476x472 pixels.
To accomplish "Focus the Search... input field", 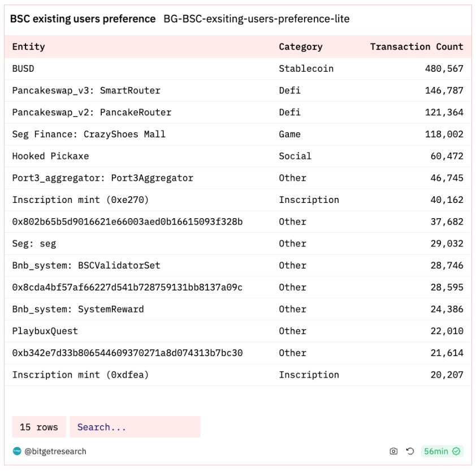I will [x=135, y=427].
